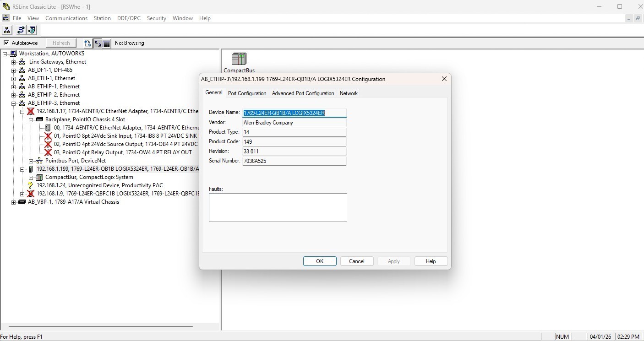The image size is (644, 341).
Task: Expand the AB_ETHIP-1, Ethernet node
Action: click(x=14, y=87)
